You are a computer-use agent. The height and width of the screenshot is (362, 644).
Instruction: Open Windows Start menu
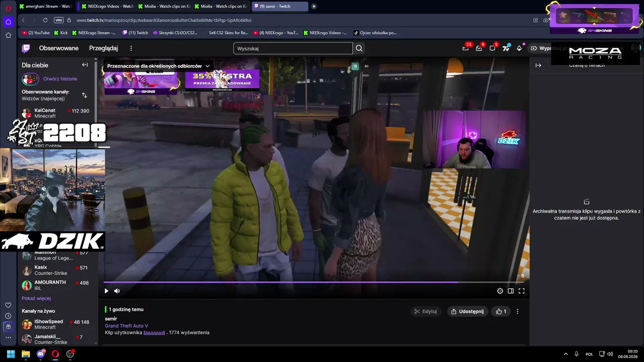[11, 354]
